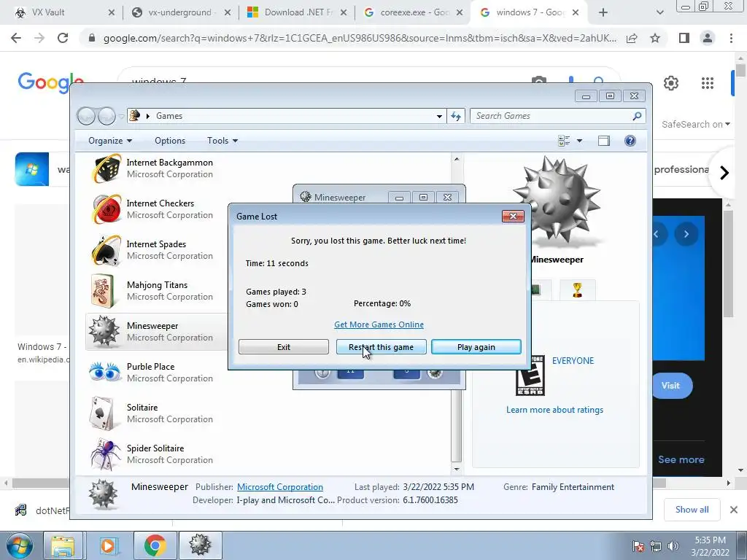The height and width of the screenshot is (560, 747).
Task: Select the Internet Checkers game icon
Action: (107, 209)
